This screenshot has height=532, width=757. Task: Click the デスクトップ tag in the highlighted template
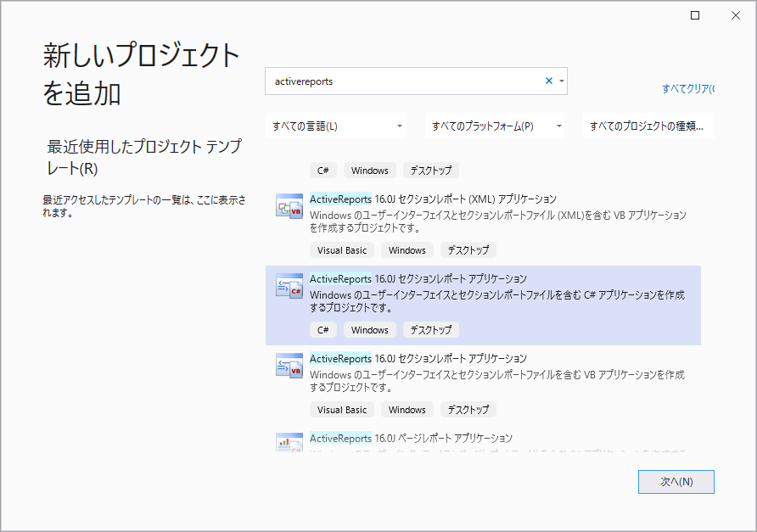pos(430,330)
